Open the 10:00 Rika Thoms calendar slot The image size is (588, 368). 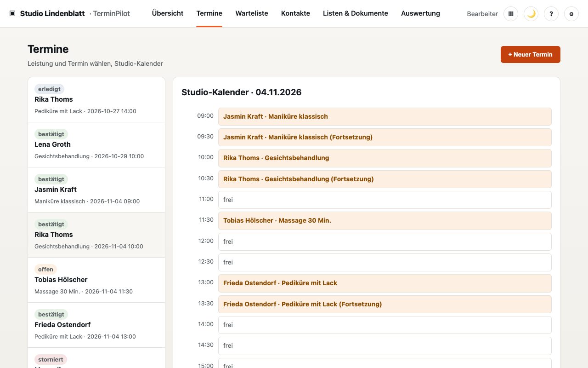[x=385, y=158]
